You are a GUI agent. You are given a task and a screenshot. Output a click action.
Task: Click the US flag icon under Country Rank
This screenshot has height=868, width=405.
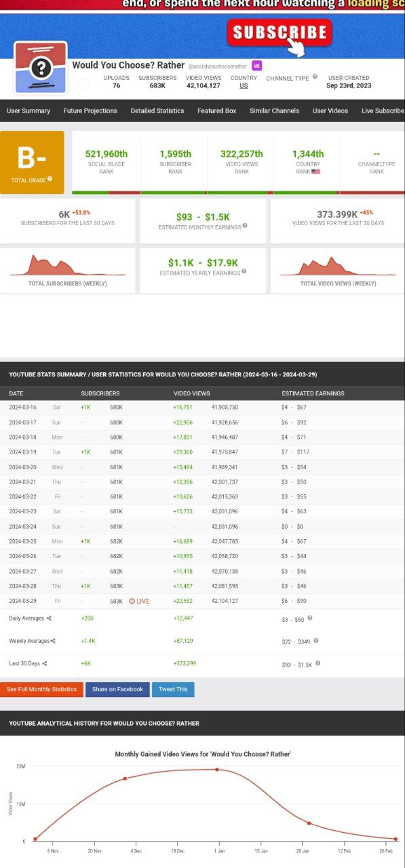coord(315,172)
